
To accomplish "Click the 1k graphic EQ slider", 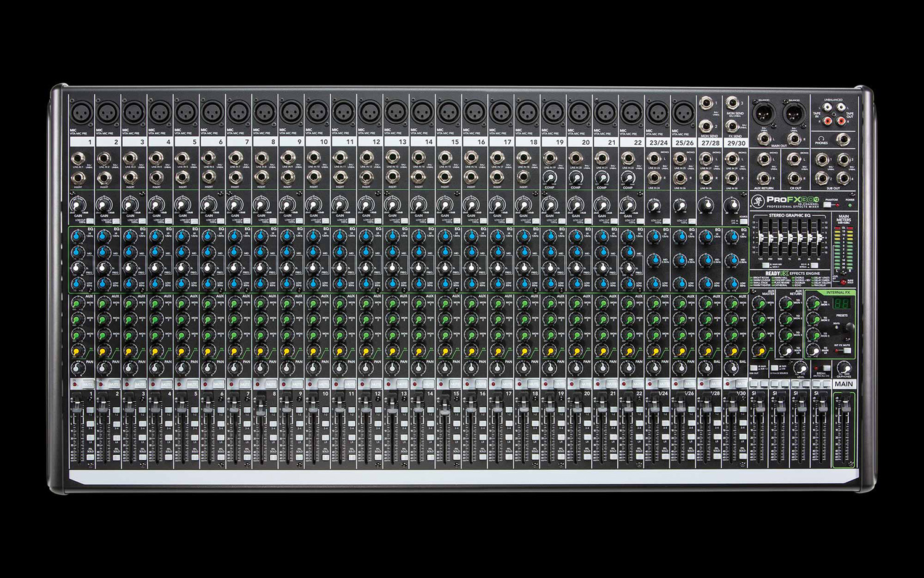I will pyautogui.click(x=790, y=237).
